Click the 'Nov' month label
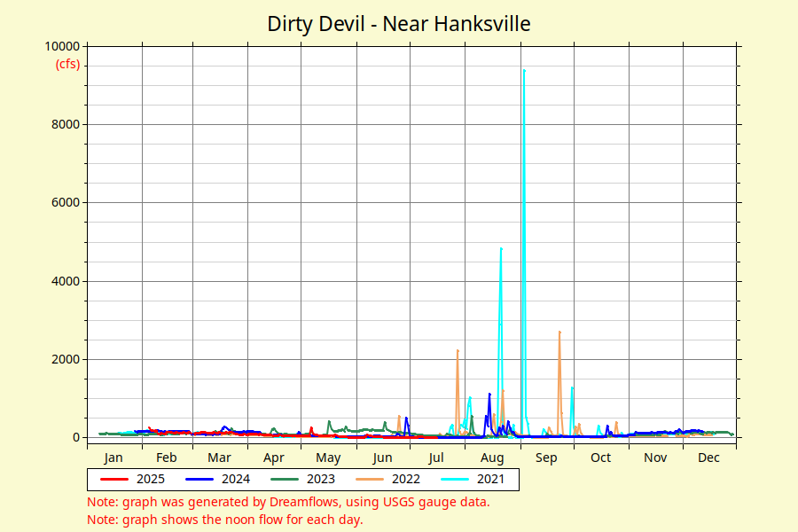The height and width of the screenshot is (532, 798). click(655, 458)
